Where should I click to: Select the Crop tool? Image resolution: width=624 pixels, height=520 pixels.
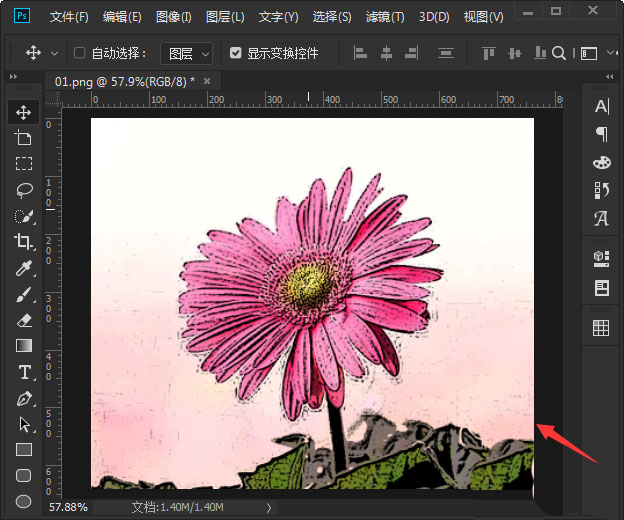tap(24, 241)
